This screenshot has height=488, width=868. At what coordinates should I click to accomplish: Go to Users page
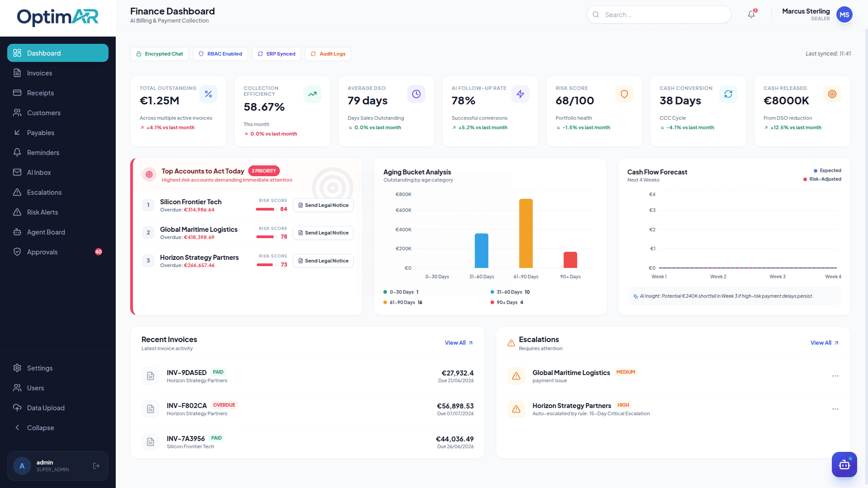[x=58, y=388]
